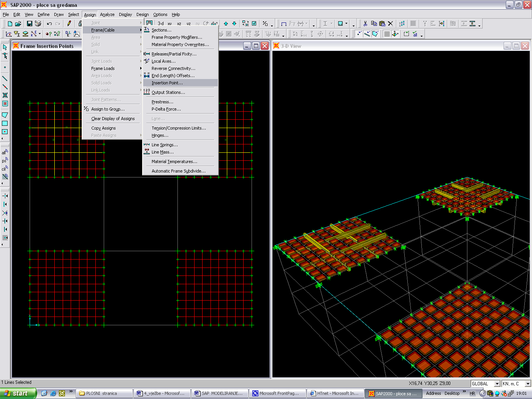Click the Move Down in List arrow
The height and width of the screenshot is (399, 532).
(234, 24)
